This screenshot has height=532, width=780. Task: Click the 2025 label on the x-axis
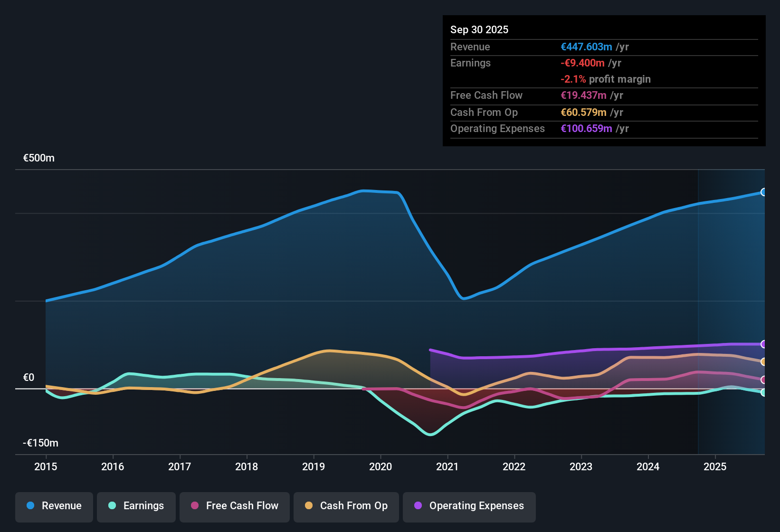pos(715,467)
